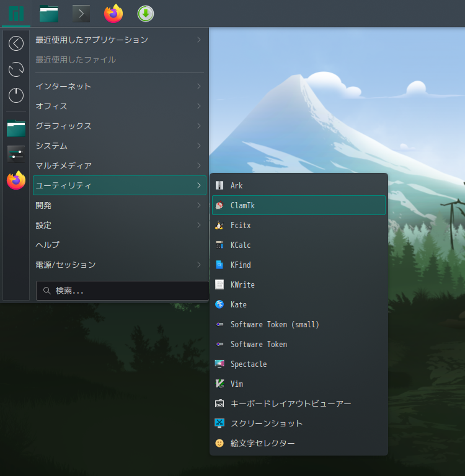Click the KFind search icon
Screen dimensions: 465x476
(219, 265)
